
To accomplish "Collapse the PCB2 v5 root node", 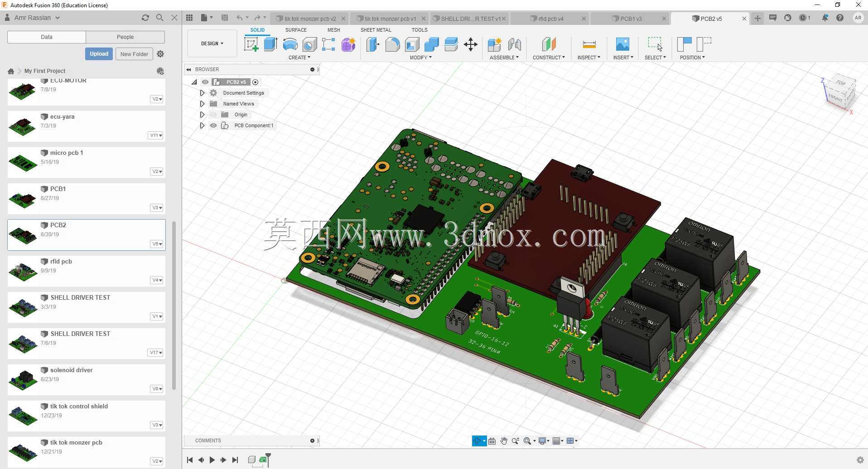I will pos(194,82).
